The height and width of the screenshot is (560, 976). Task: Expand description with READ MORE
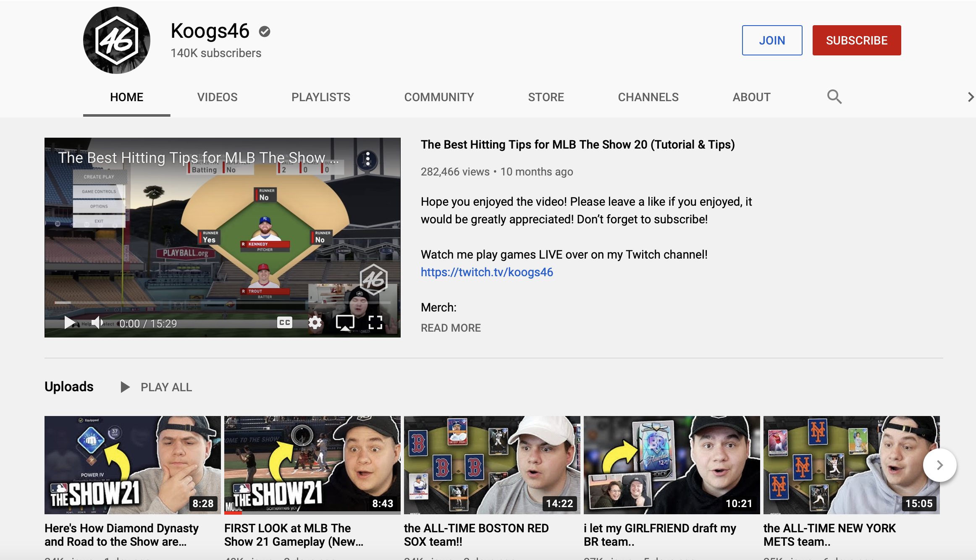pos(451,328)
